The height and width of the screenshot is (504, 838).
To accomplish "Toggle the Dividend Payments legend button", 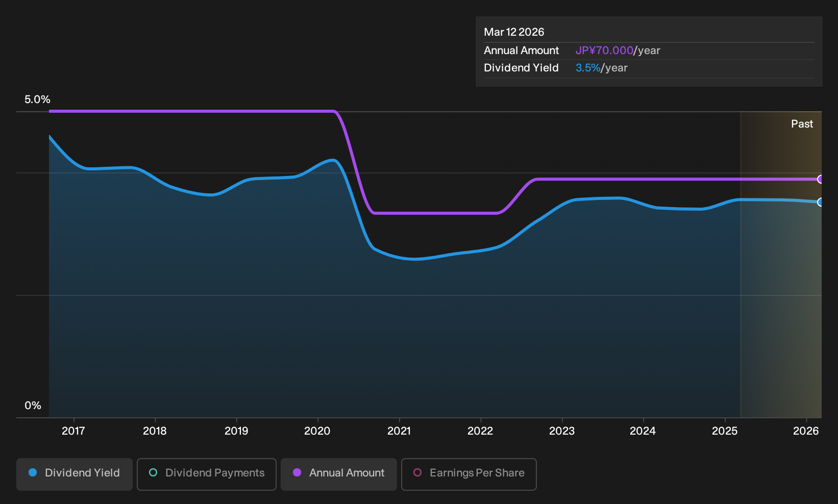I will pyautogui.click(x=207, y=474).
